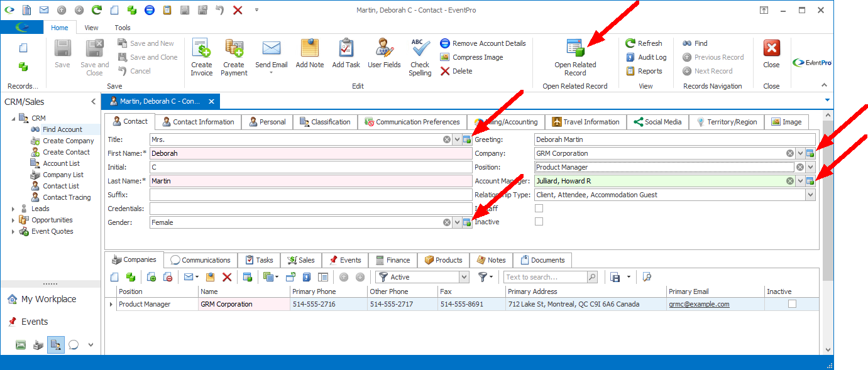868x370 pixels.
Task: Toggle the Is Staff checkbox
Action: pos(539,208)
